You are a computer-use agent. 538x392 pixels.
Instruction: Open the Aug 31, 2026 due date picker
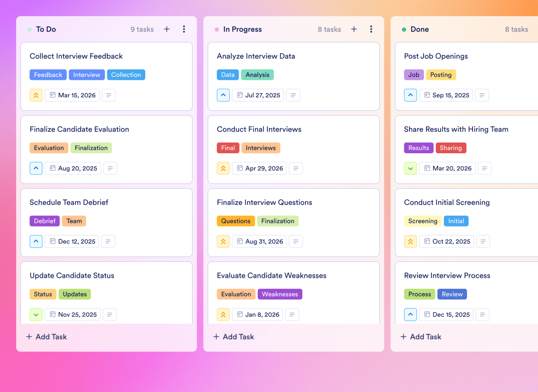click(259, 241)
